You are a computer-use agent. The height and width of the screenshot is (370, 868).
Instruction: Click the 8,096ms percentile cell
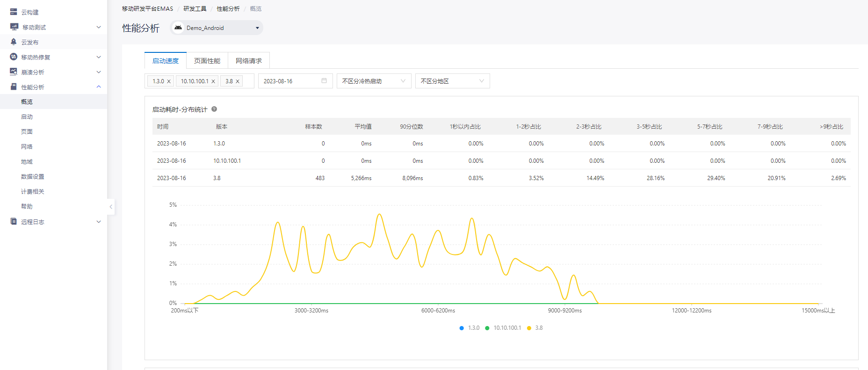[412, 178]
